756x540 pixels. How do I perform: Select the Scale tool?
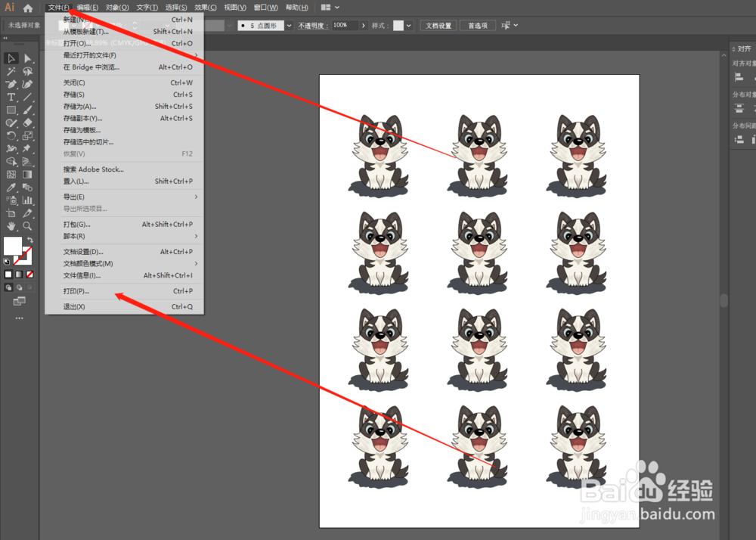tap(27, 136)
